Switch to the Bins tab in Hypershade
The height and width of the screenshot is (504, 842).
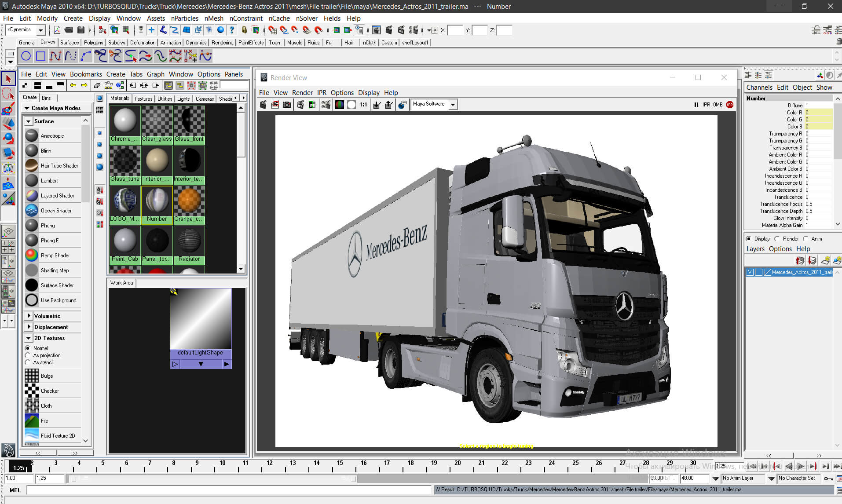(x=46, y=98)
